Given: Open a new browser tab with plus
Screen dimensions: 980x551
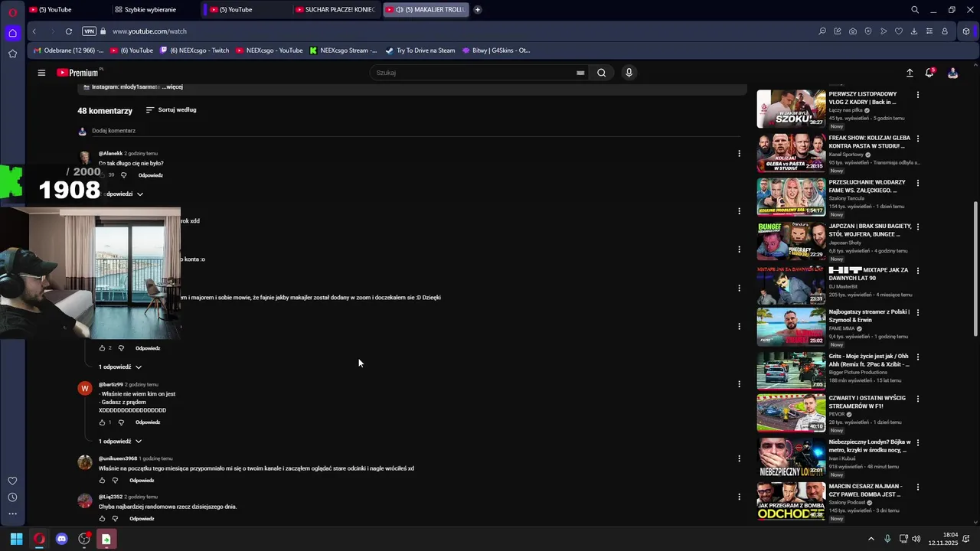Looking at the screenshot, I should coord(478,10).
